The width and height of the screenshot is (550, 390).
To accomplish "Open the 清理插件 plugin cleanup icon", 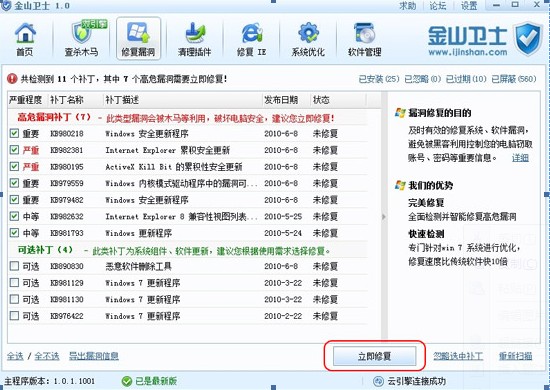I will point(194,39).
